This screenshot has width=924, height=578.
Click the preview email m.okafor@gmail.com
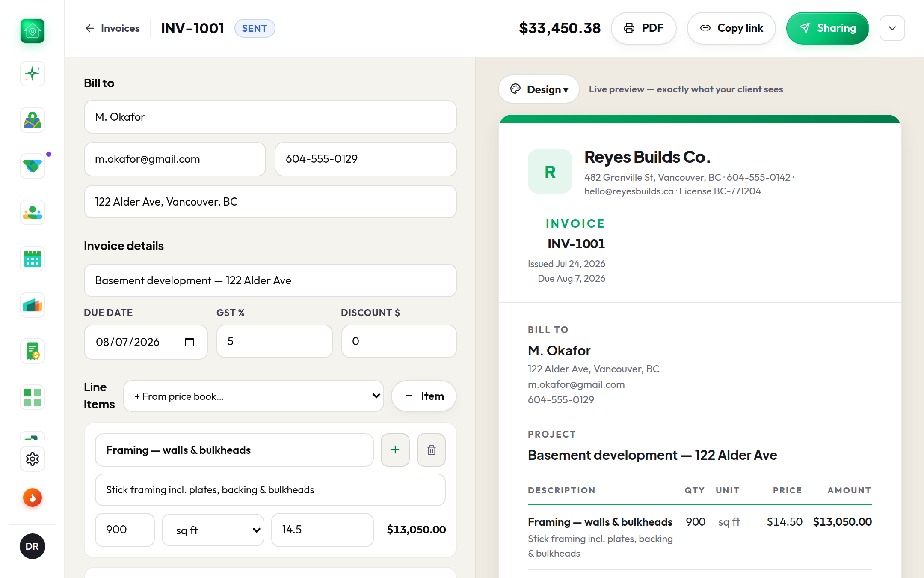click(576, 384)
